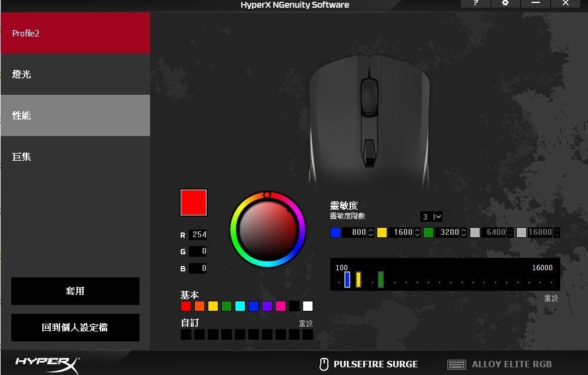
Task: Click the 800 DPI value field
Action: click(x=355, y=233)
